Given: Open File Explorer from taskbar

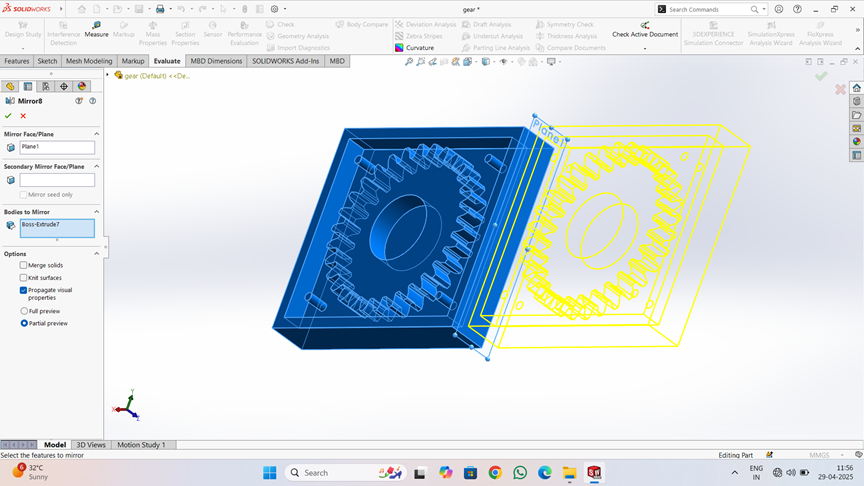Looking at the screenshot, I should pos(569,473).
